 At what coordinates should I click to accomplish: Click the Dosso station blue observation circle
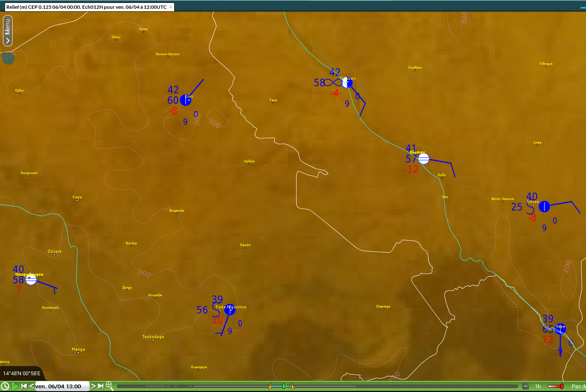pyautogui.click(x=544, y=206)
